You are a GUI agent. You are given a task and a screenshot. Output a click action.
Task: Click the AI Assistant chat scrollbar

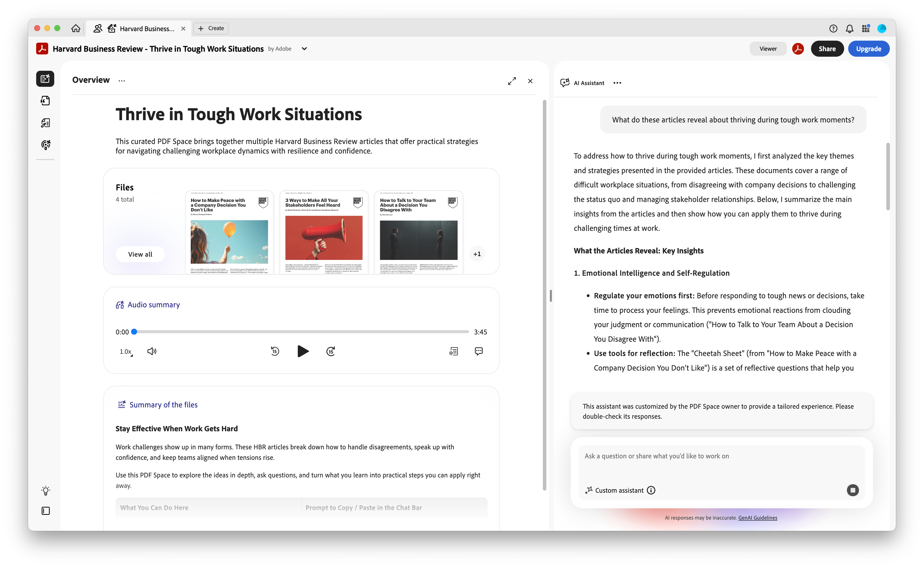[x=888, y=176]
